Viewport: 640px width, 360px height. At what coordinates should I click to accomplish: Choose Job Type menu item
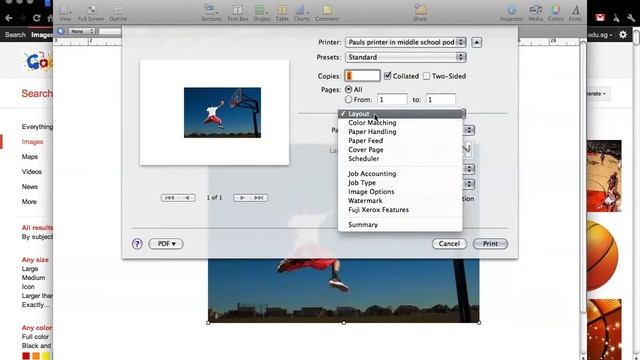point(400,183)
